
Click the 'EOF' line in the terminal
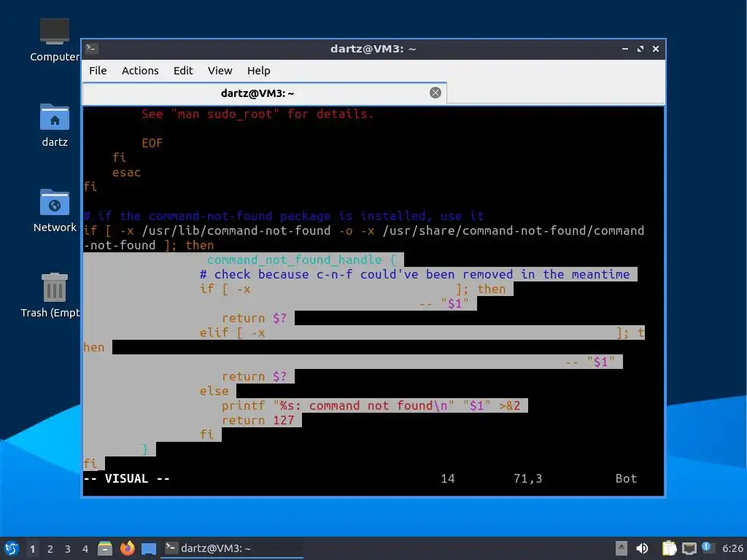152,143
